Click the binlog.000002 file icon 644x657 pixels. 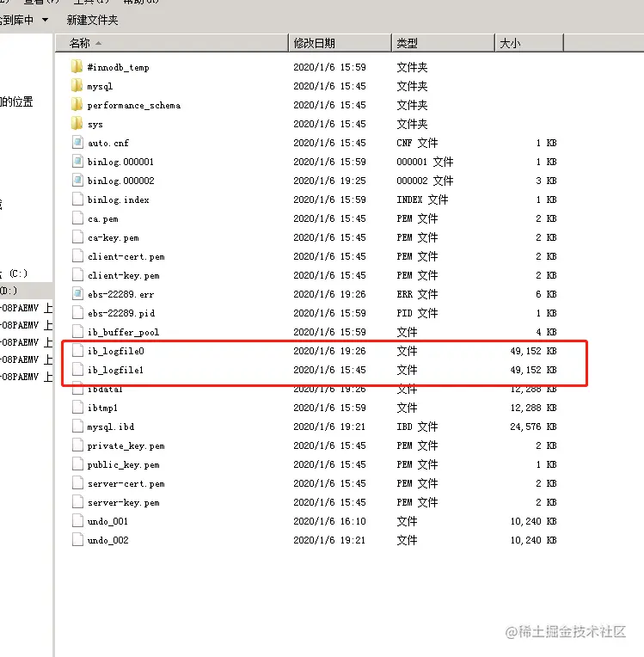point(77,181)
